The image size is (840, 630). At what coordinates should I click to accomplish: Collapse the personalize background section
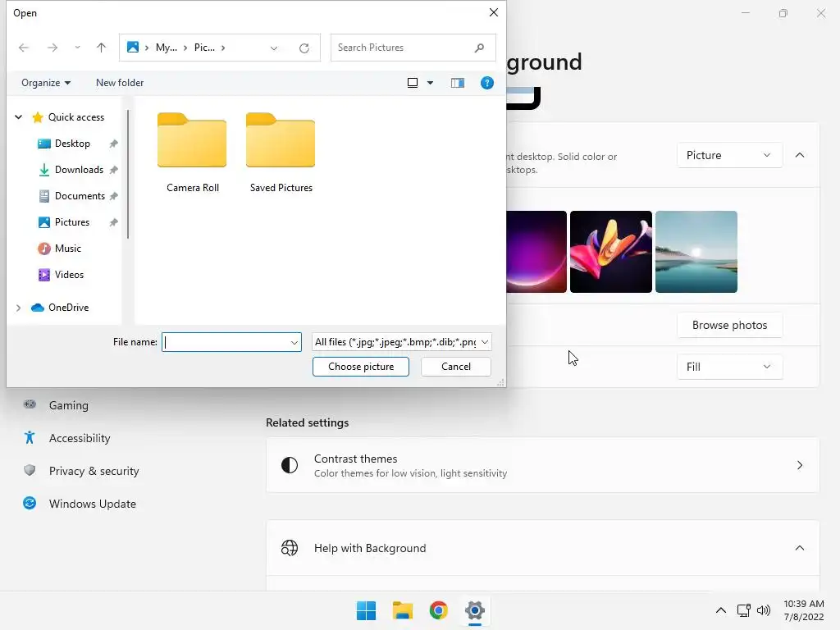(x=800, y=155)
